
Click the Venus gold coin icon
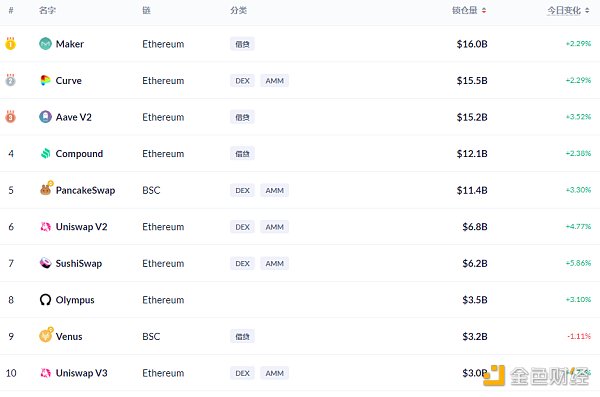pos(46,335)
